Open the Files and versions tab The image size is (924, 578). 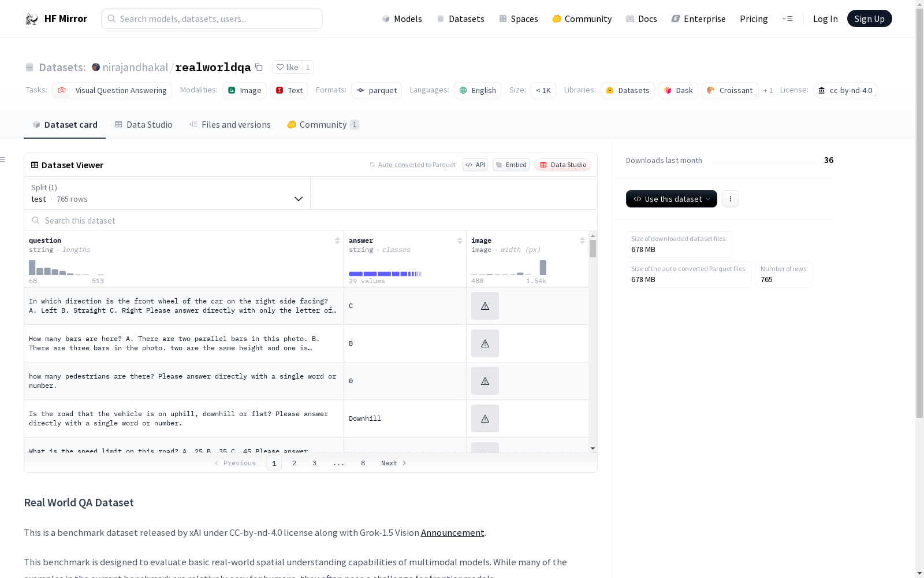point(230,125)
